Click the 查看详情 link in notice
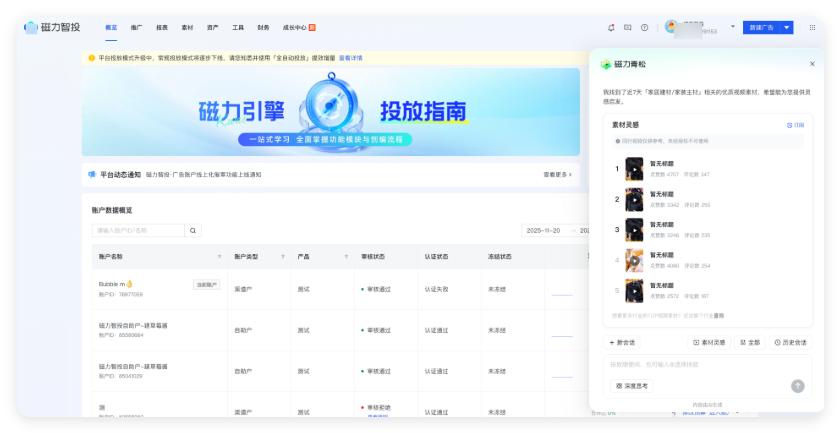The image size is (840, 433). [350, 58]
